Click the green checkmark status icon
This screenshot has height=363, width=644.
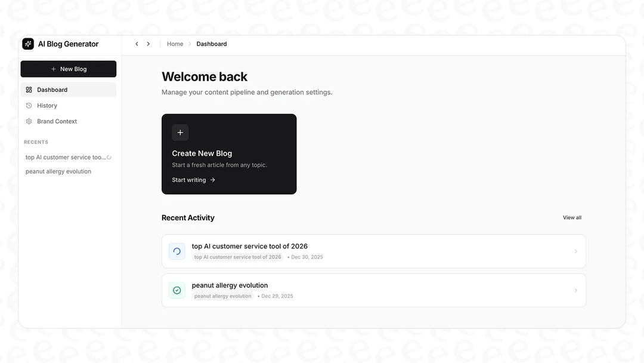pos(177,290)
